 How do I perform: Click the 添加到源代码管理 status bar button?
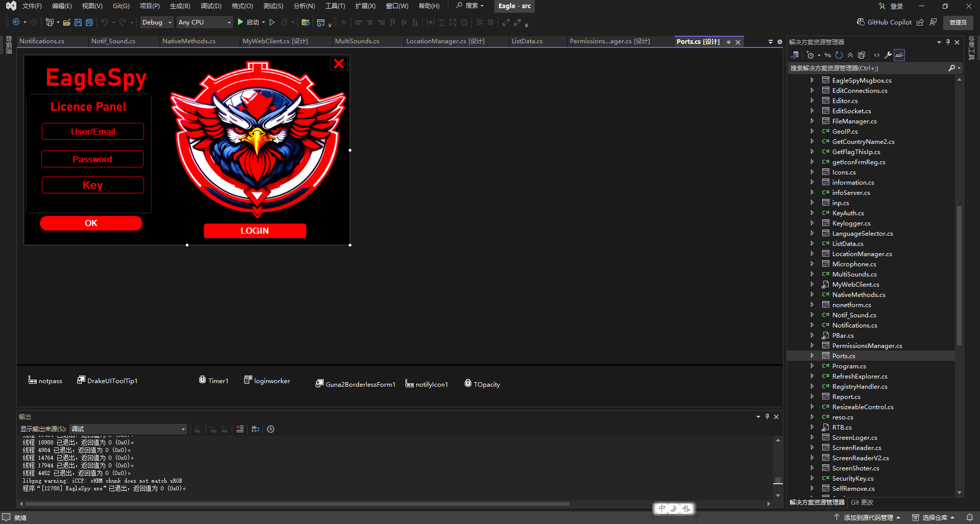tap(868, 517)
